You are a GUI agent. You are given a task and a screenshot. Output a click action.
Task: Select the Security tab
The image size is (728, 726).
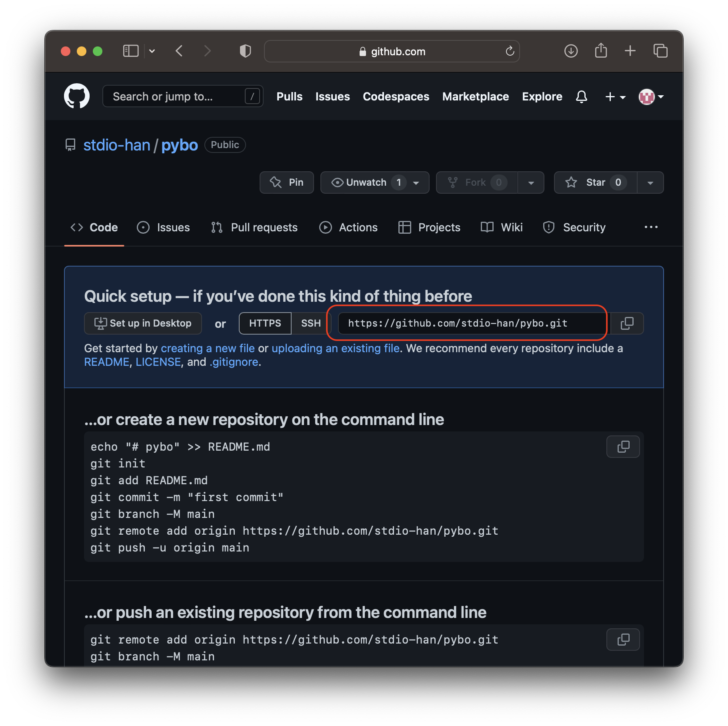(574, 227)
